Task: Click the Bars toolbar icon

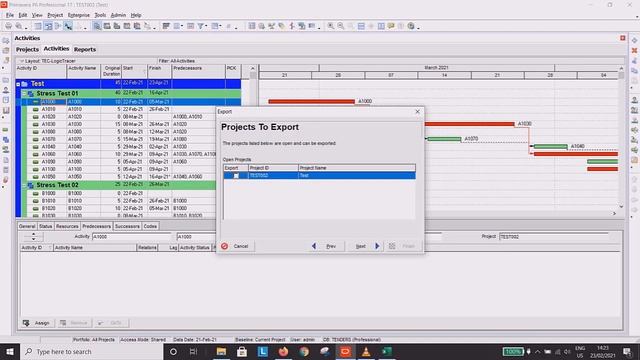Action: tap(166, 26)
